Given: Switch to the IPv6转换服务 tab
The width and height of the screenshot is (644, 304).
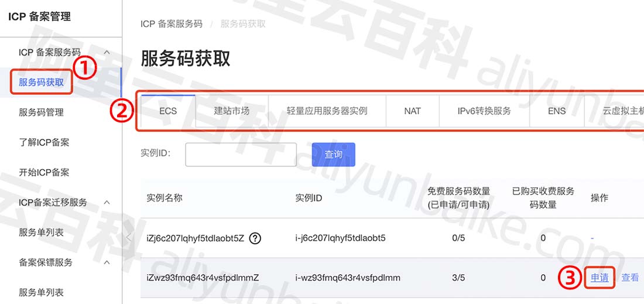Looking at the screenshot, I should tap(484, 111).
